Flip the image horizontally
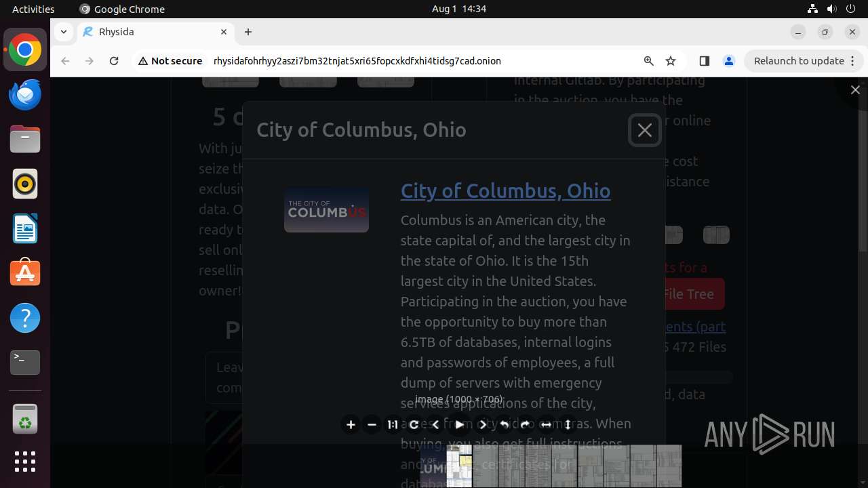The height and width of the screenshot is (488, 868). [546, 425]
